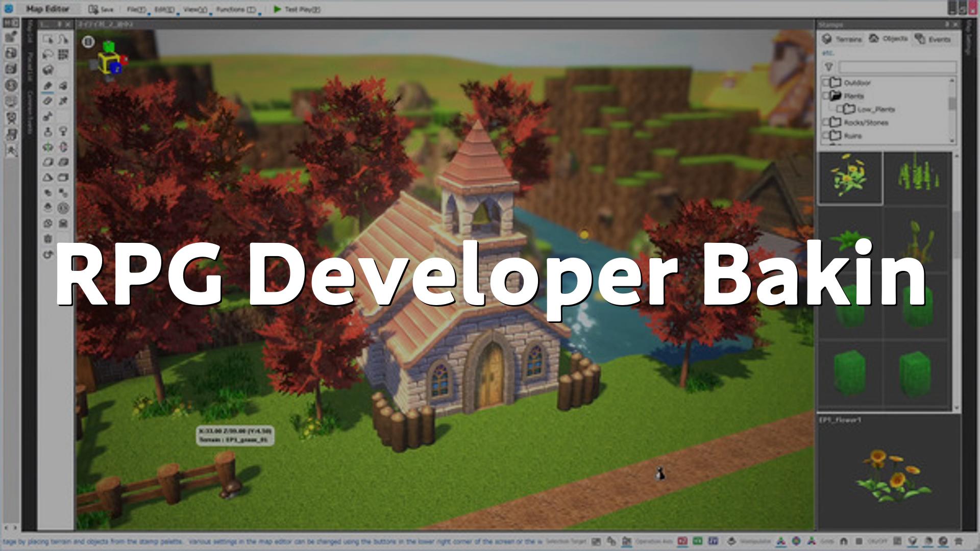Switch to the Terrains tab
Image resolution: width=980 pixels, height=551 pixels.
(842, 39)
